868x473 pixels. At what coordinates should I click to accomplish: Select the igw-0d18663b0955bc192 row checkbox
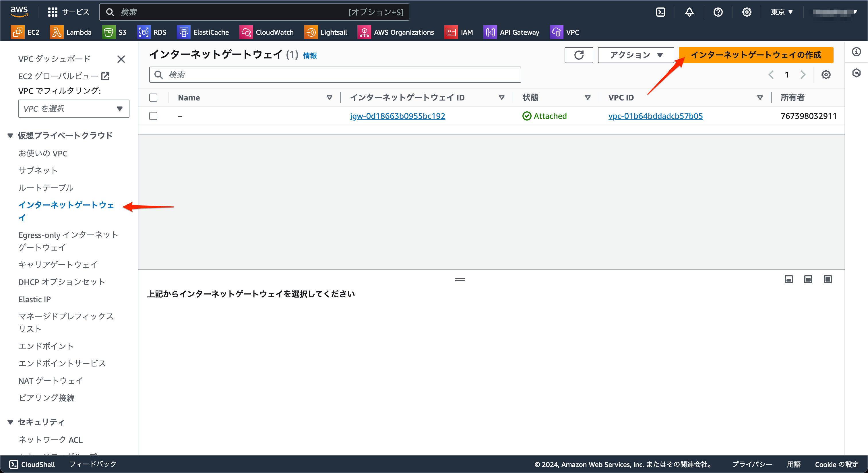coord(153,116)
